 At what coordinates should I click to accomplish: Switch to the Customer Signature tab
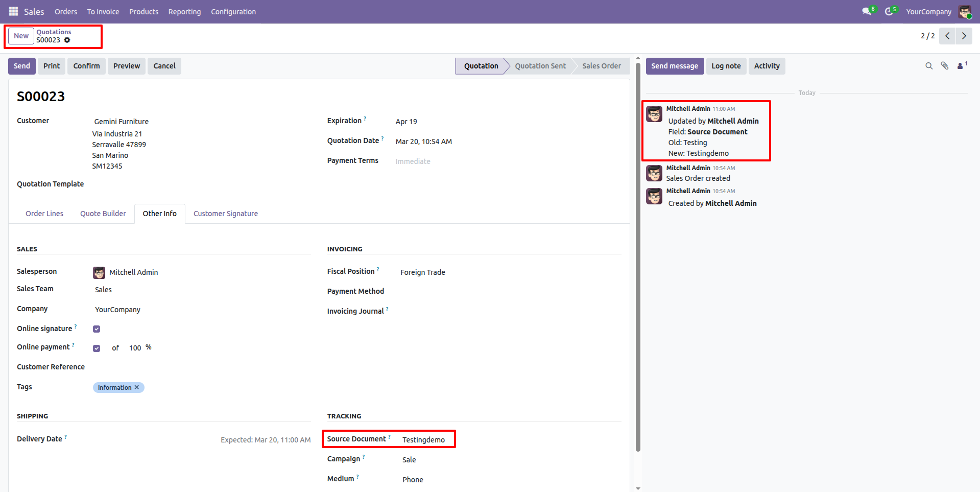[225, 214]
